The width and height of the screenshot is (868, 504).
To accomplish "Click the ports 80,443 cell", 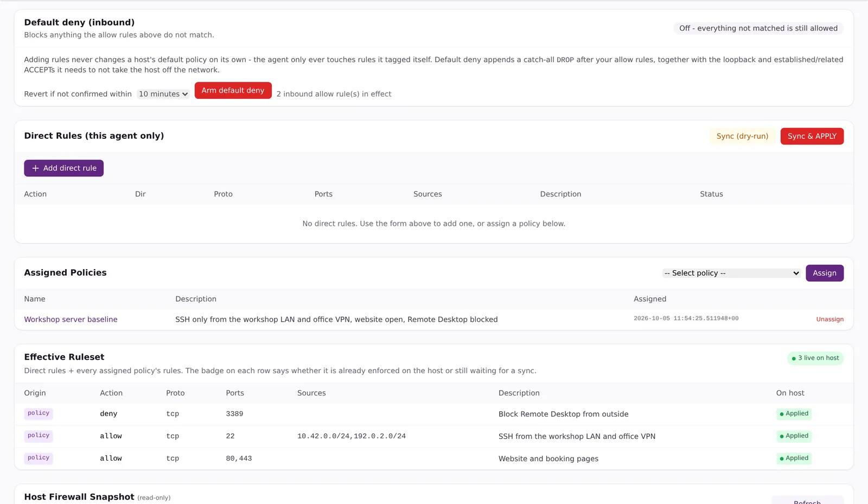I will click(239, 458).
